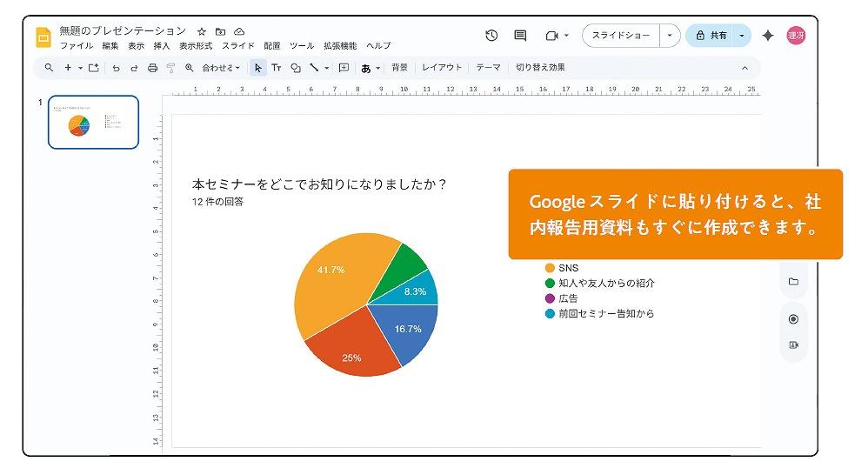This screenshot has height=475, width=868.
Task: Click the add comment icon in toolbar
Action: [344, 68]
